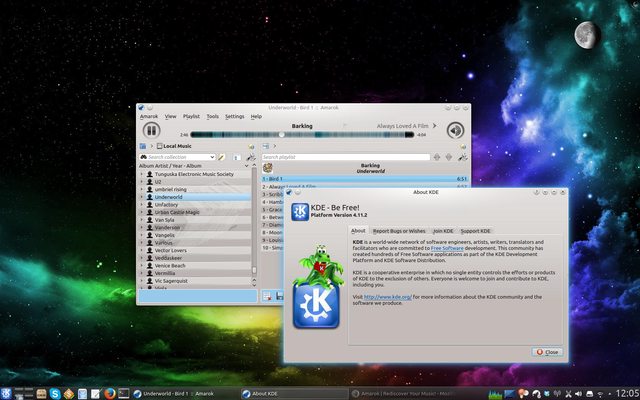
Task: Open the http://www.kde.org/ link
Action: [x=387, y=297]
